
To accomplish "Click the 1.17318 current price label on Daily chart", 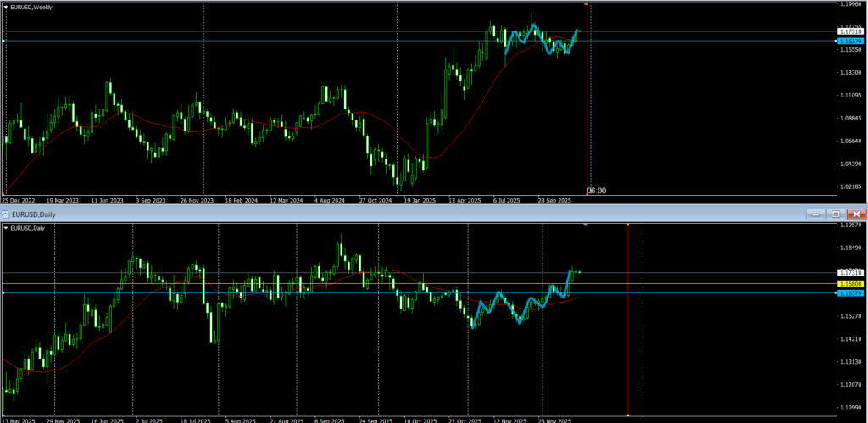I will click(x=849, y=272).
